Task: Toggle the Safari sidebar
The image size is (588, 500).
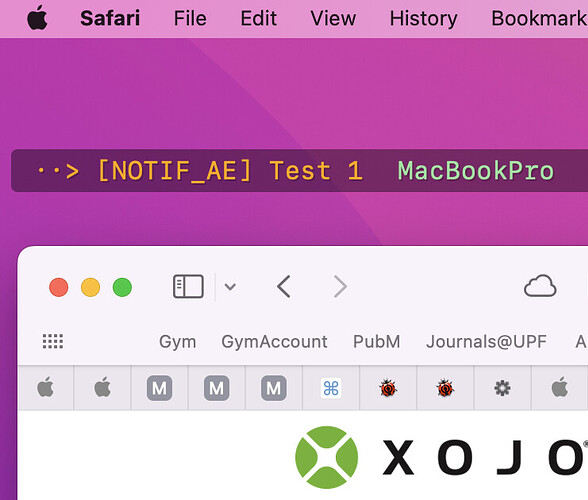Action: 188,287
